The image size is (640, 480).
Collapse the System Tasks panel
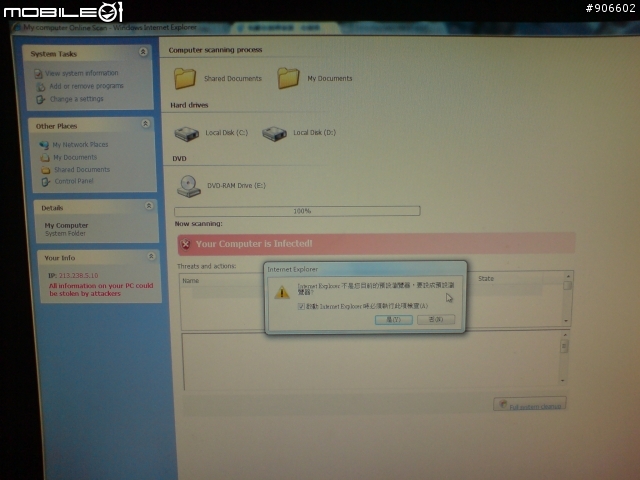pyautogui.click(x=143, y=52)
